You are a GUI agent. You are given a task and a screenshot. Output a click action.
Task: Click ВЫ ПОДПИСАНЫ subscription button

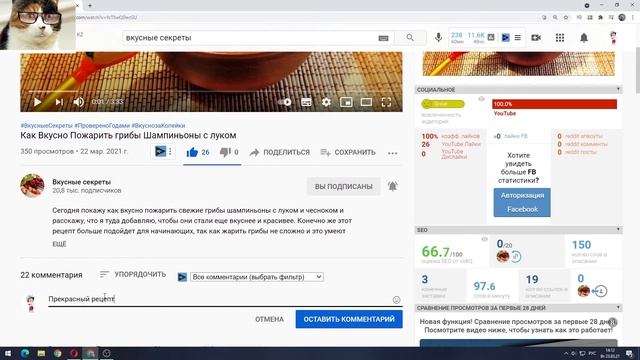tap(343, 187)
